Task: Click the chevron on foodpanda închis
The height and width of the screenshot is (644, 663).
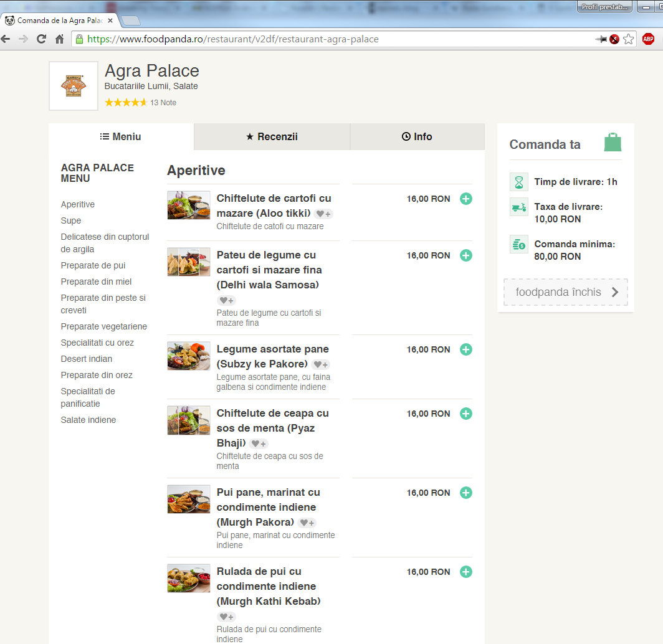Action: 615,292
